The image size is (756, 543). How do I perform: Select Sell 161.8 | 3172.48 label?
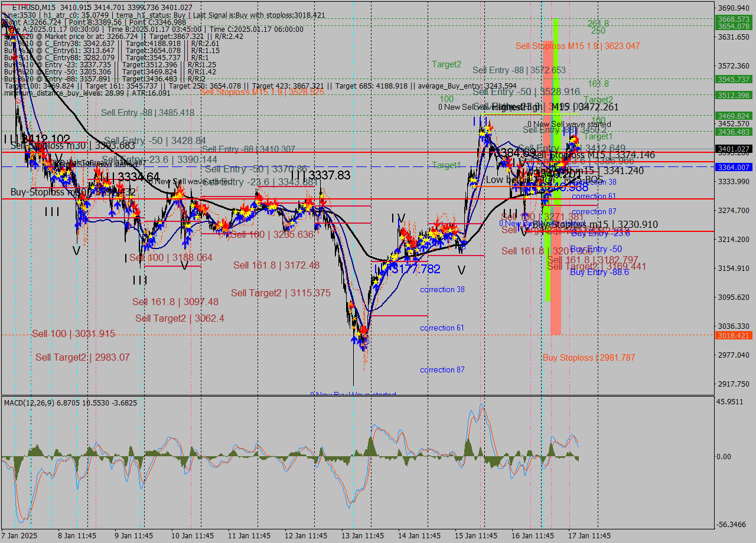pos(276,265)
